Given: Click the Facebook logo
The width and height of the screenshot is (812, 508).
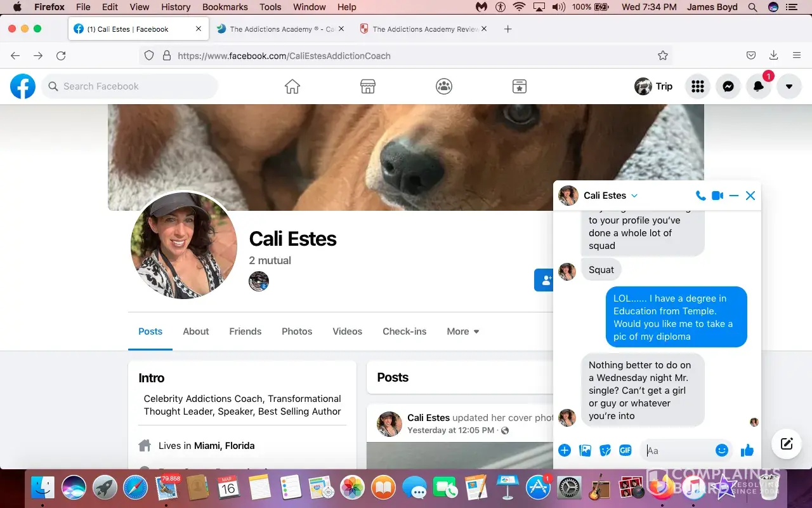Looking at the screenshot, I should click(x=23, y=86).
